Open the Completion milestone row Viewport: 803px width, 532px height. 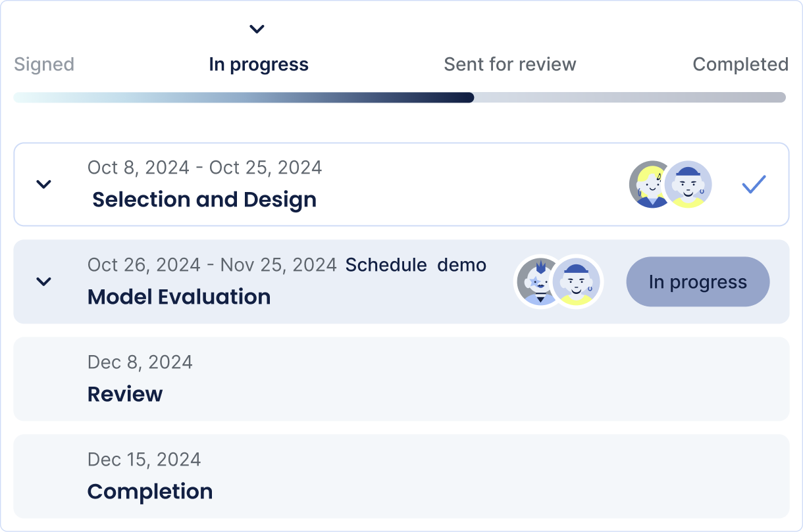click(x=401, y=476)
